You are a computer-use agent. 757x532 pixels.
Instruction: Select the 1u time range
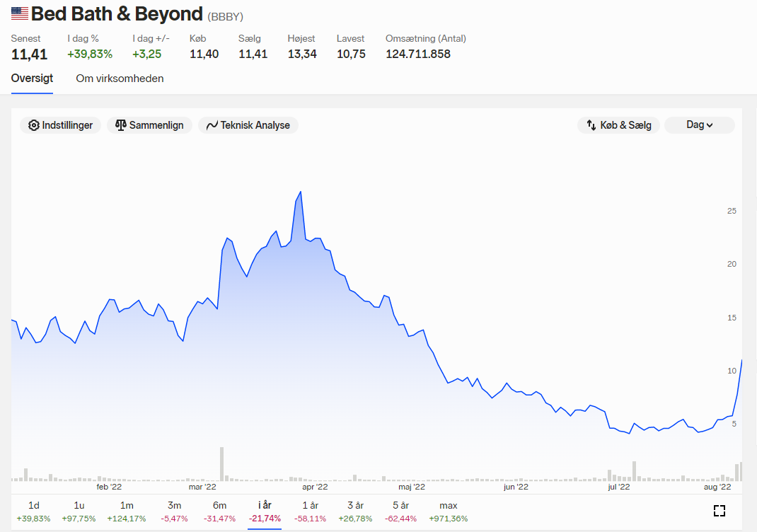coord(79,511)
